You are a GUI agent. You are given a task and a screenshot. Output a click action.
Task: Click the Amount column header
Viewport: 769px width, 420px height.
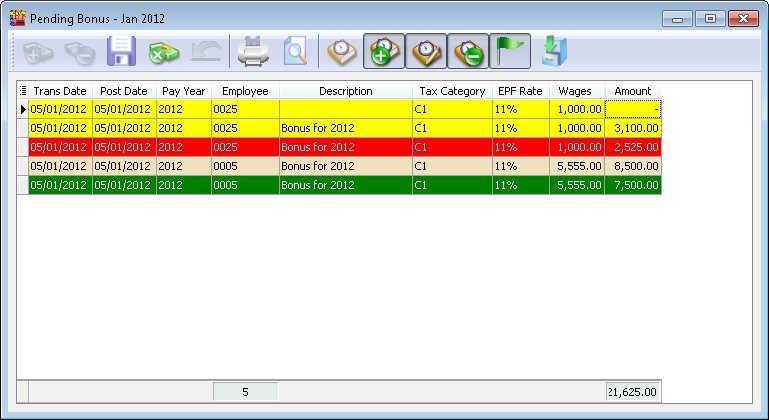pos(633,91)
